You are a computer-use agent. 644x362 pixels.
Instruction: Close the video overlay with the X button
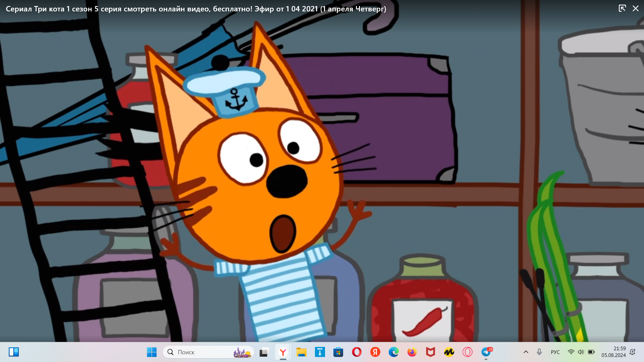(636, 8)
